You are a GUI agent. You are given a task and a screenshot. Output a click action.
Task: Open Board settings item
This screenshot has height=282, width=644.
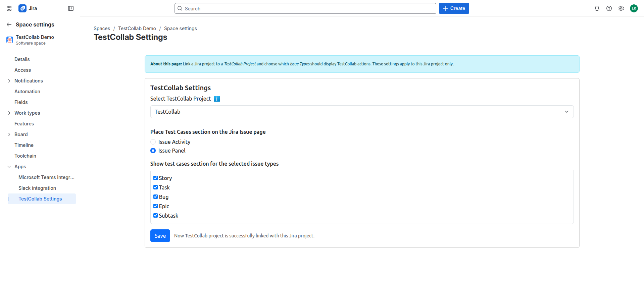(21, 134)
